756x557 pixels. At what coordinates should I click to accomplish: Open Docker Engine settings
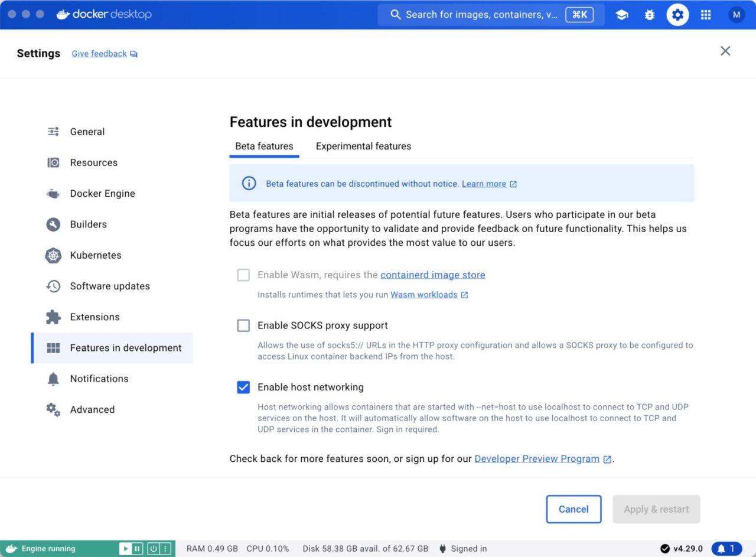(x=101, y=193)
